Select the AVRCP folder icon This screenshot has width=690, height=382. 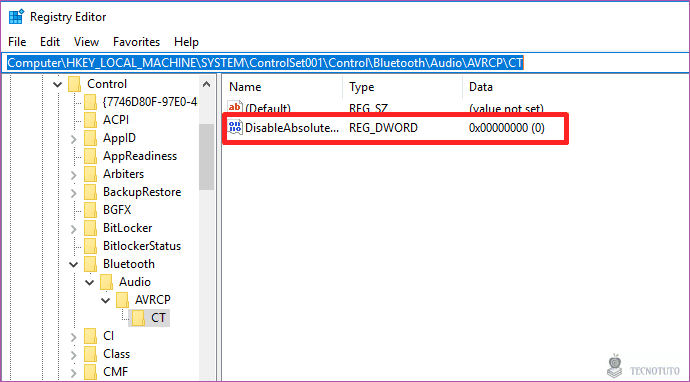122,300
